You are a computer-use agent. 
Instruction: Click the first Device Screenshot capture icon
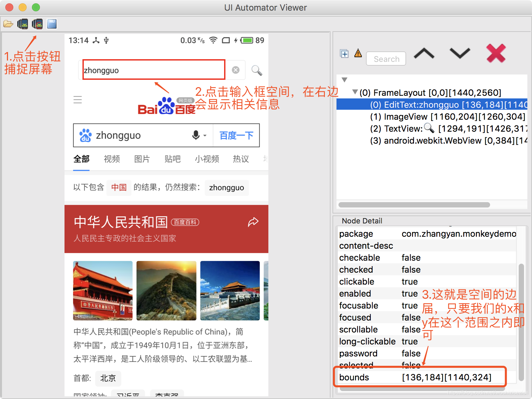[23, 24]
